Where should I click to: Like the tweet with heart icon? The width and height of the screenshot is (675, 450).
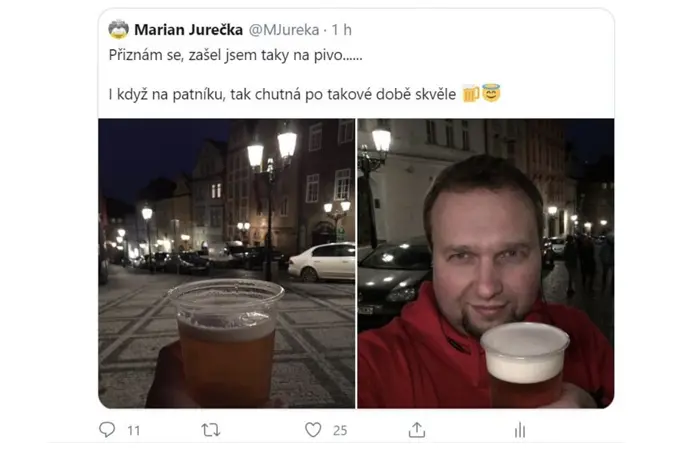pos(313,430)
